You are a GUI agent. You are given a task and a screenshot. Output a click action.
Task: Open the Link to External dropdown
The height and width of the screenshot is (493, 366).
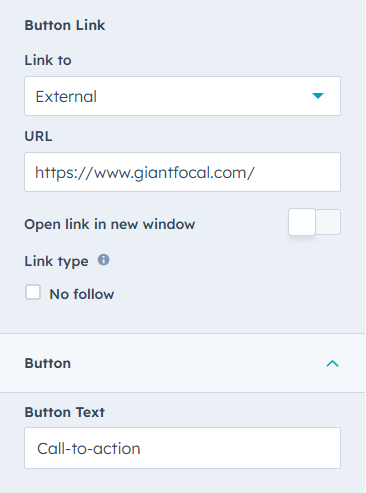coord(182,96)
